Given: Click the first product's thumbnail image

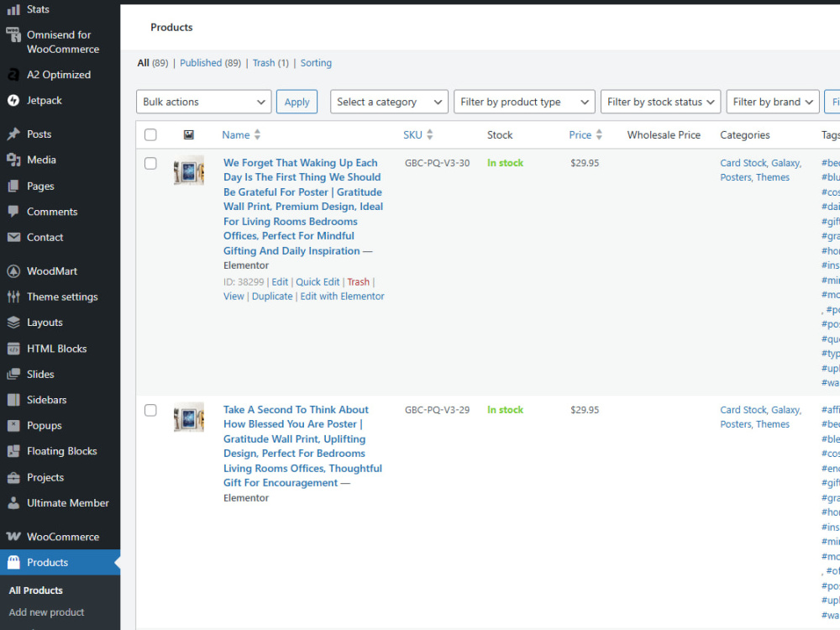Looking at the screenshot, I should pos(188,172).
